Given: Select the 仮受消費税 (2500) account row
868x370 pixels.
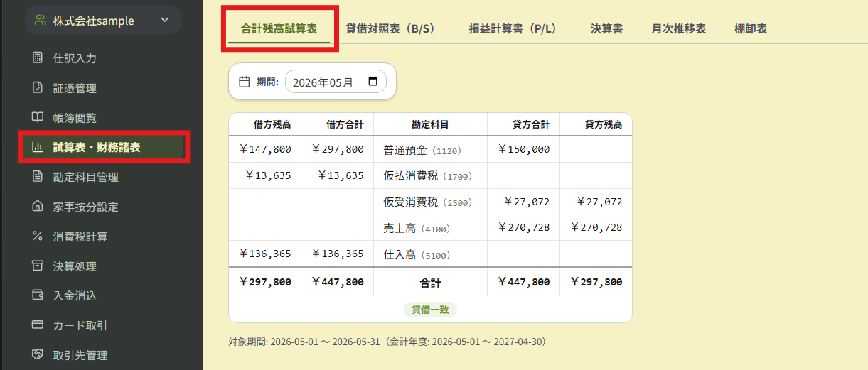Looking at the screenshot, I should tap(430, 202).
